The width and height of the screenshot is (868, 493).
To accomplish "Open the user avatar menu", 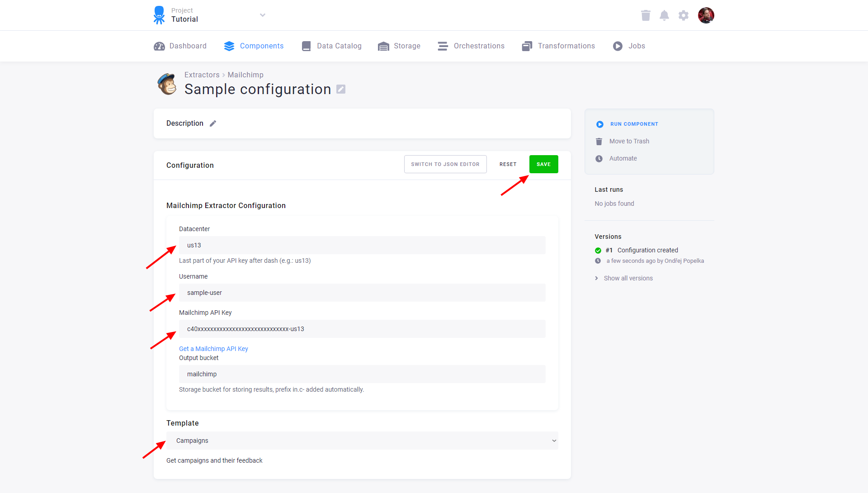I will (x=706, y=15).
